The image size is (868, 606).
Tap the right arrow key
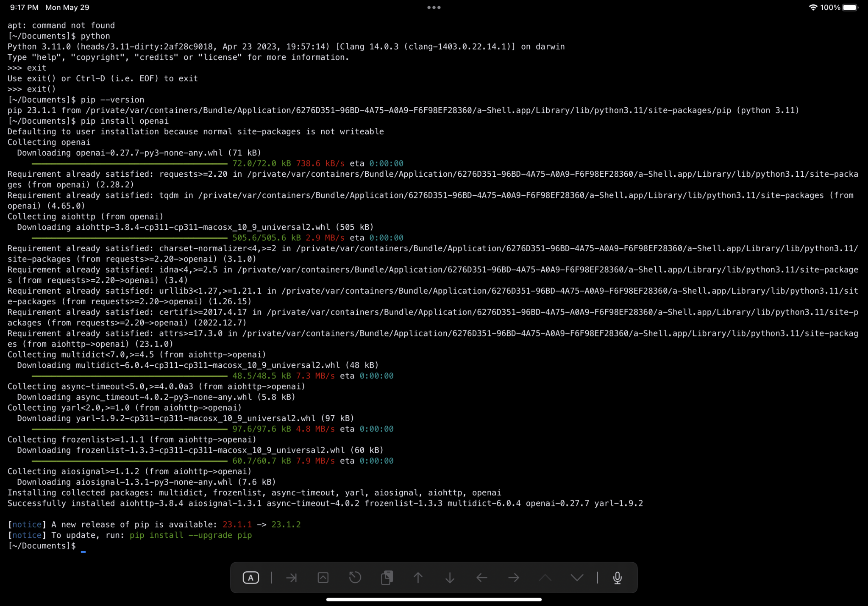tap(514, 578)
